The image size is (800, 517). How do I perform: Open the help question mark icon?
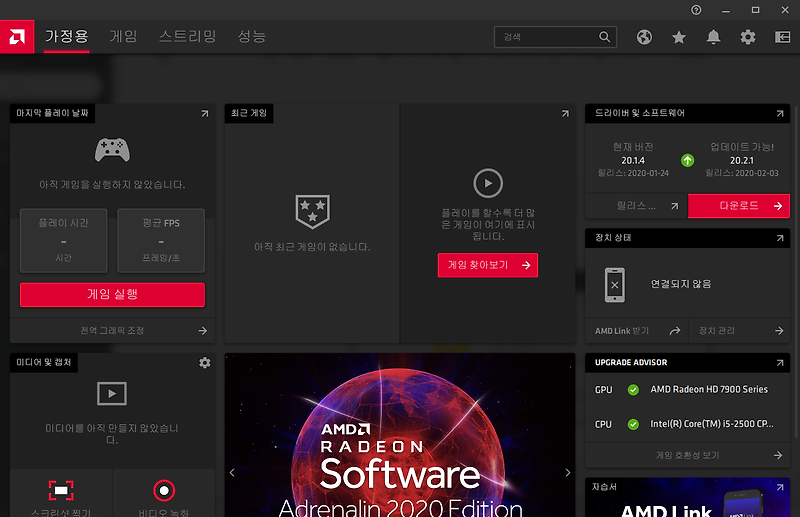(x=696, y=10)
